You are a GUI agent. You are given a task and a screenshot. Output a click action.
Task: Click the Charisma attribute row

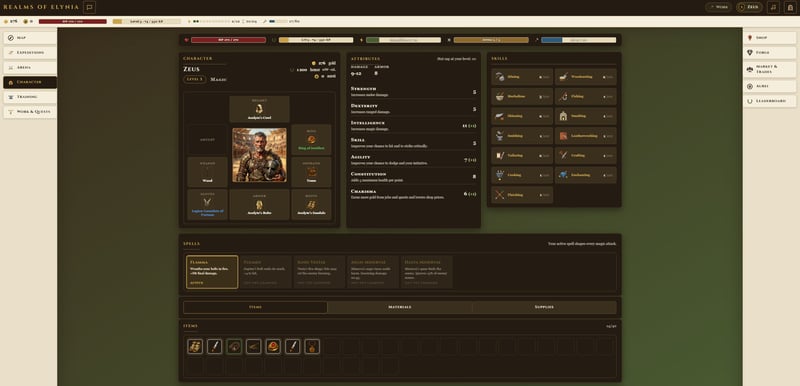click(x=414, y=194)
